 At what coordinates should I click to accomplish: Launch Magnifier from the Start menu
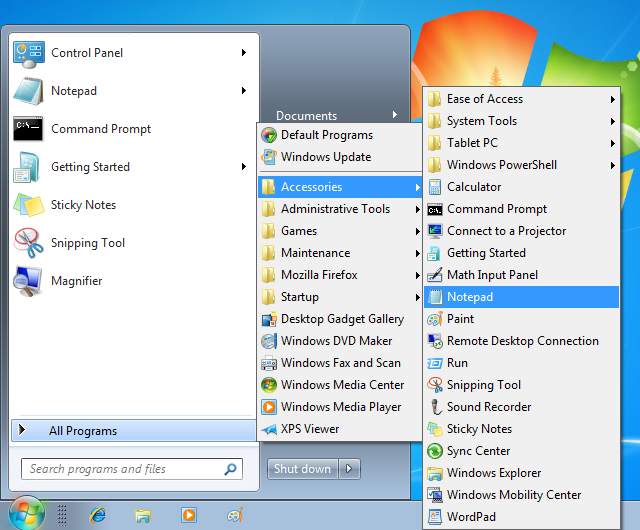[76, 281]
